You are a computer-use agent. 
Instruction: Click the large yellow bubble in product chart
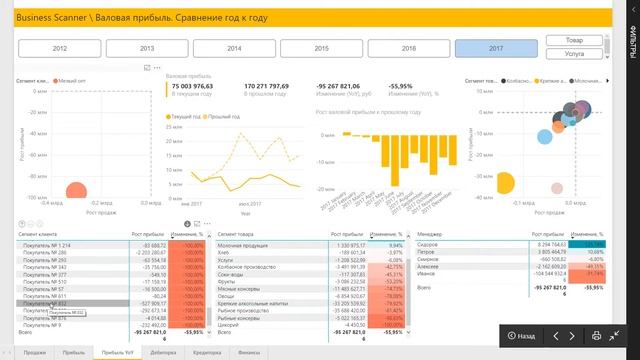point(505,183)
